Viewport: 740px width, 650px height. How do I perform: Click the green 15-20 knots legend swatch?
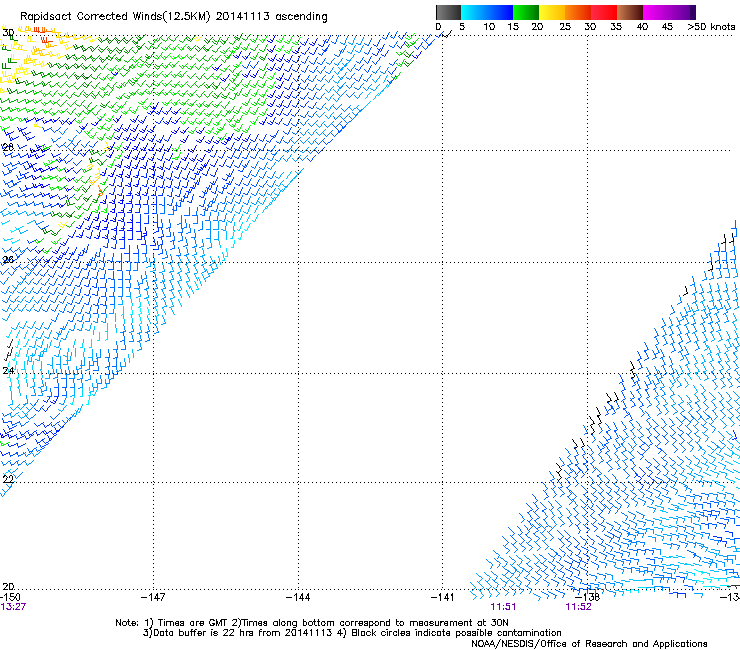526,12
